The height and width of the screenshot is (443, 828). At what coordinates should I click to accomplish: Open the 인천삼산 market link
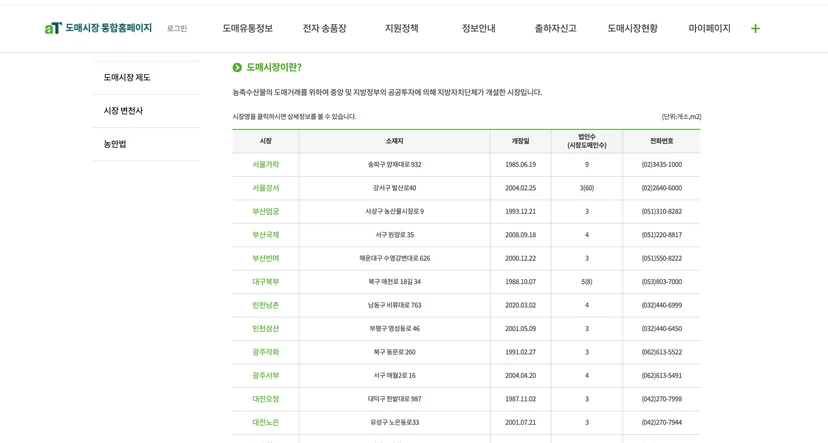tap(266, 328)
